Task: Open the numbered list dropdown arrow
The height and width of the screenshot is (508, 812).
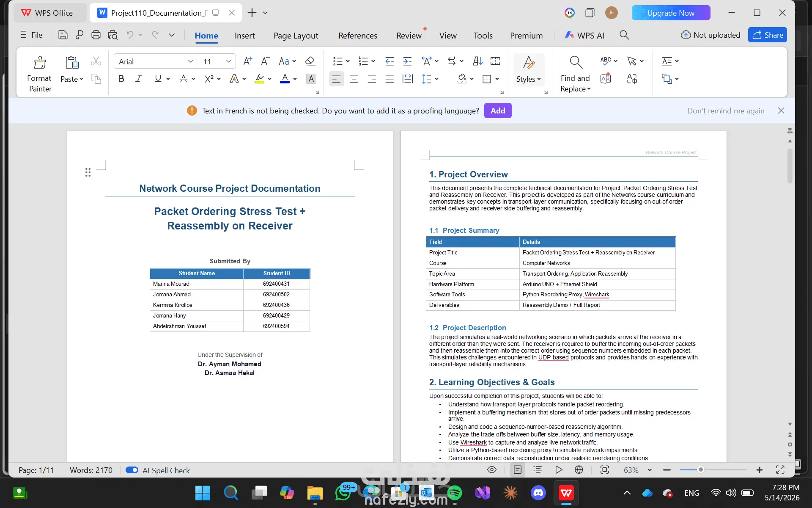Action: click(373, 61)
